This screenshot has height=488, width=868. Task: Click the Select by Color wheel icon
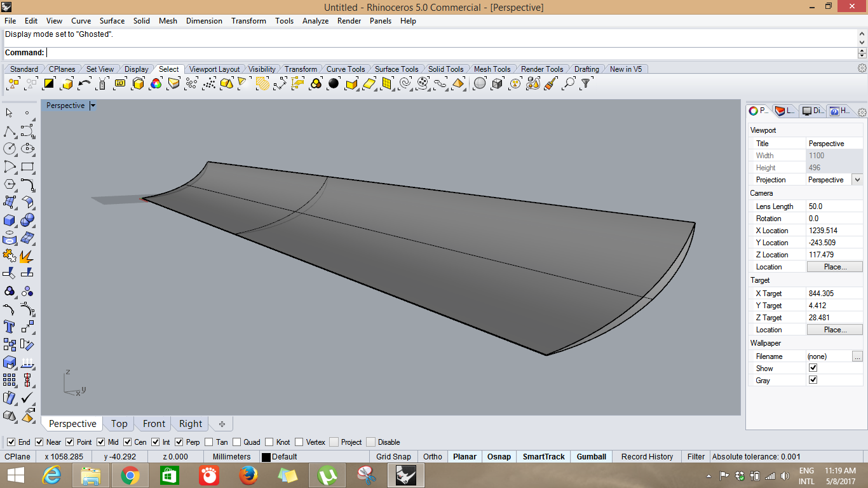(x=156, y=83)
